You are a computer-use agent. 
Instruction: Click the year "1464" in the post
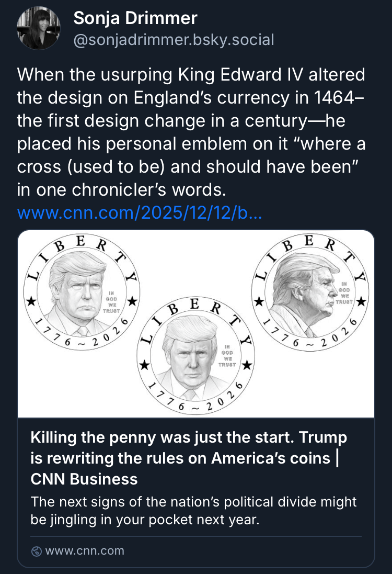pyautogui.click(x=345, y=97)
